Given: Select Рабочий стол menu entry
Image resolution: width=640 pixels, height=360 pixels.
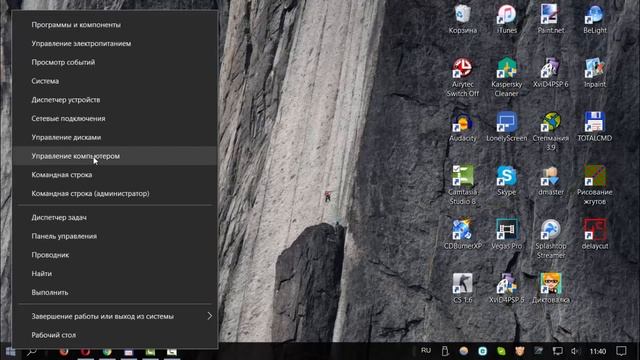Looking at the screenshot, I should click(x=115, y=335).
